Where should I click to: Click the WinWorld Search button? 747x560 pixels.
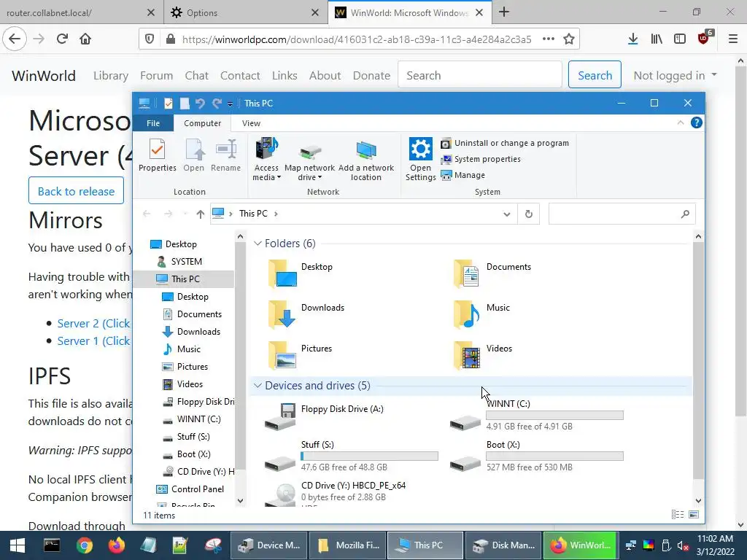pyautogui.click(x=595, y=75)
